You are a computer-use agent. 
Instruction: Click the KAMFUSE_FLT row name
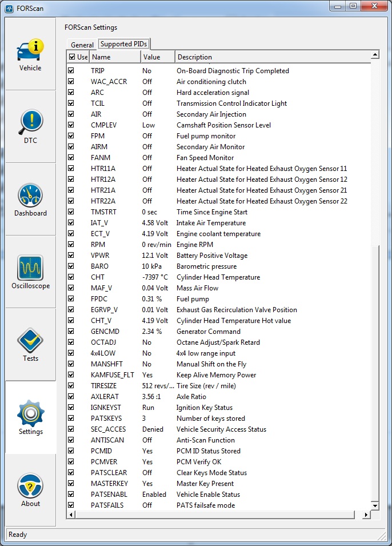click(x=113, y=374)
